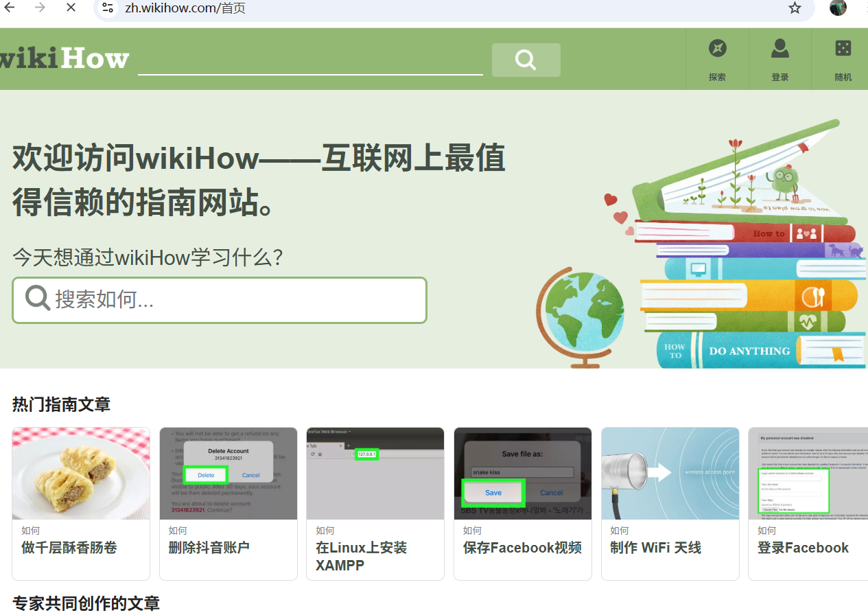The width and height of the screenshot is (868, 615).
Task: Open the browser profile avatar
Action: coord(838,8)
